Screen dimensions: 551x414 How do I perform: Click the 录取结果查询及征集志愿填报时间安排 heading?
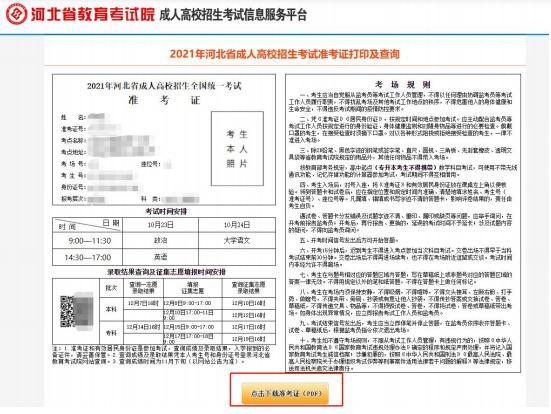[x=166, y=272]
